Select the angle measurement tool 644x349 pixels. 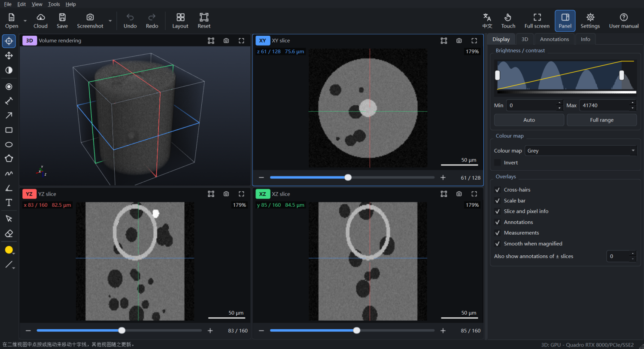point(9,188)
